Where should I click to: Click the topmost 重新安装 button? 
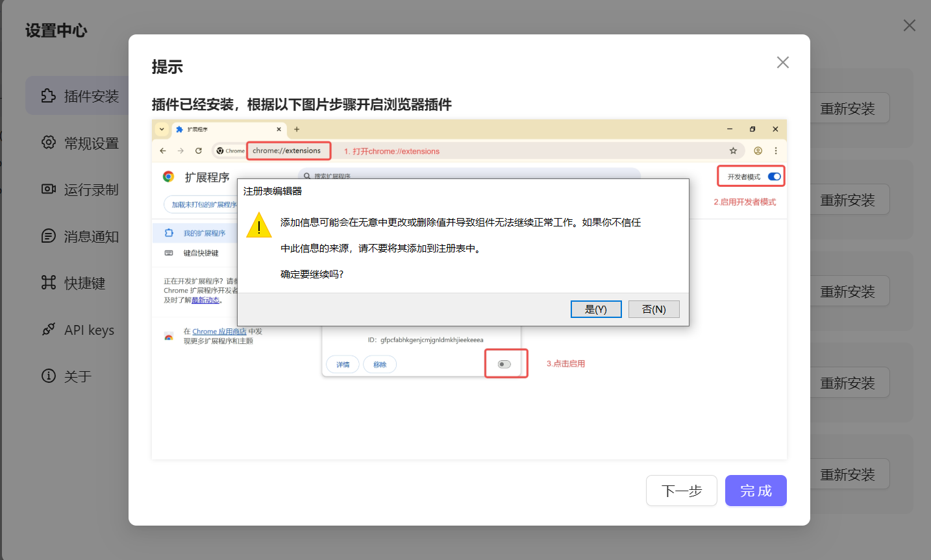tap(847, 108)
